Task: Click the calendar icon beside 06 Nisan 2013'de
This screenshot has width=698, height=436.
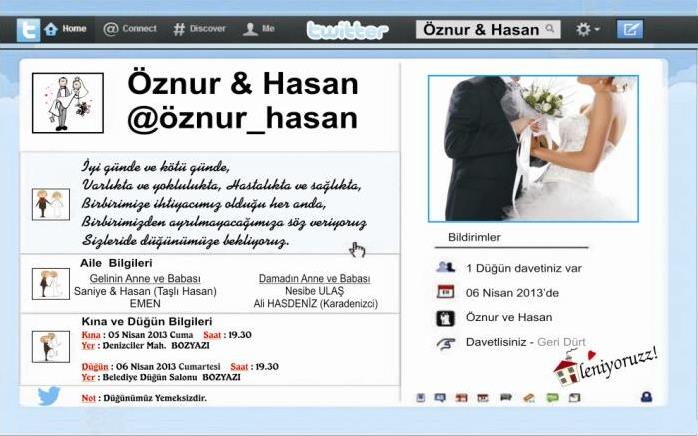Action: 445,292
